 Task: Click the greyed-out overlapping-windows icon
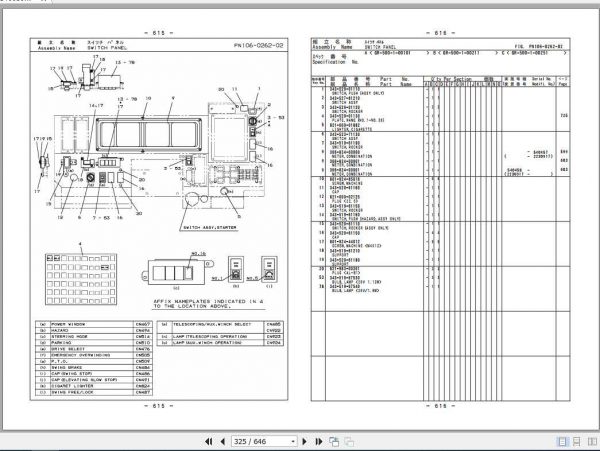point(349,441)
